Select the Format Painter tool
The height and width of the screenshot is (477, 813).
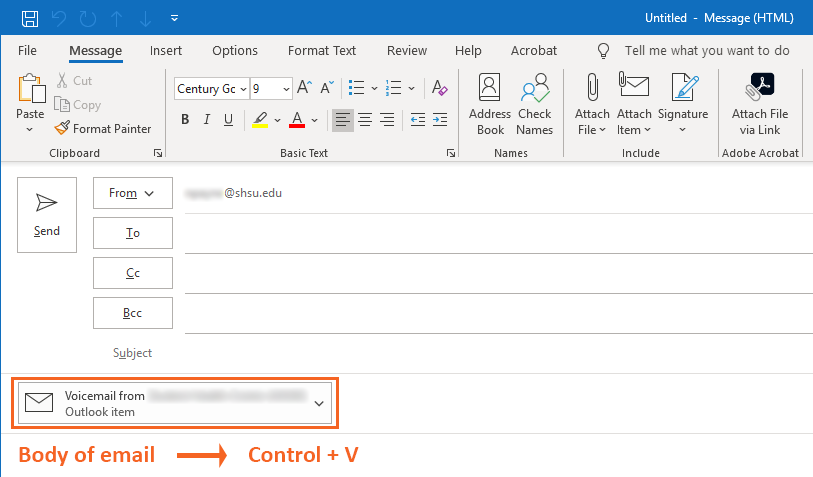click(103, 128)
